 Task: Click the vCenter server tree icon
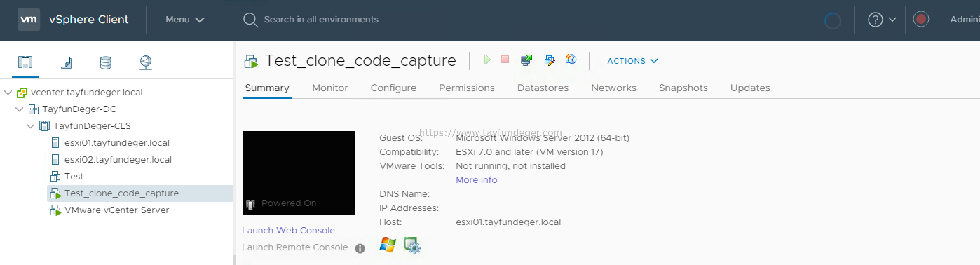pos(22,93)
